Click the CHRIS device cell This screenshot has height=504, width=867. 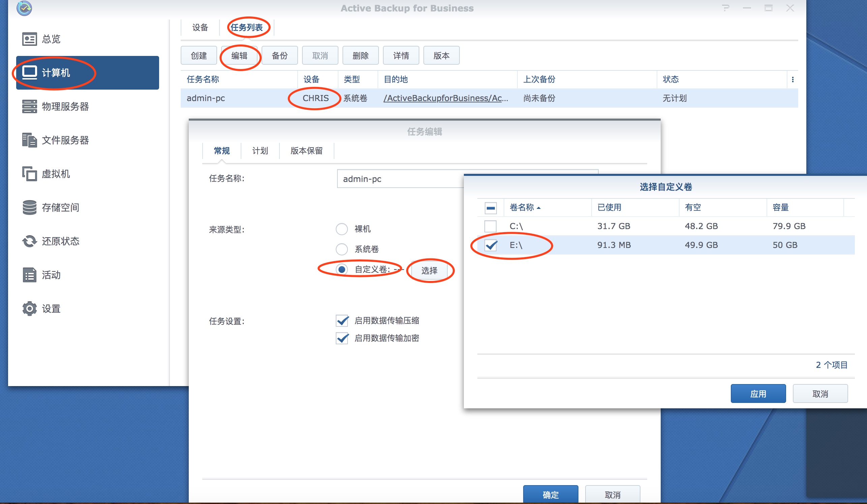pyautogui.click(x=316, y=98)
